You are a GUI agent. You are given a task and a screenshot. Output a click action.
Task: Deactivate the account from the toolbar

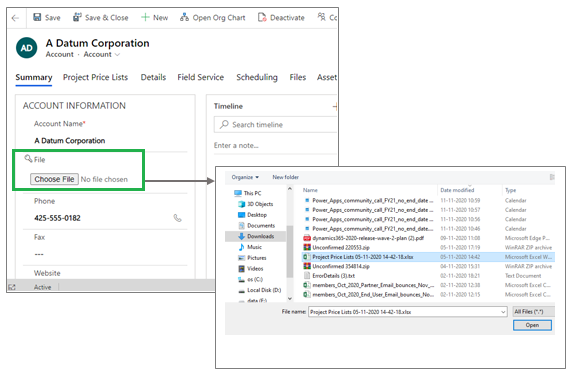click(x=281, y=18)
